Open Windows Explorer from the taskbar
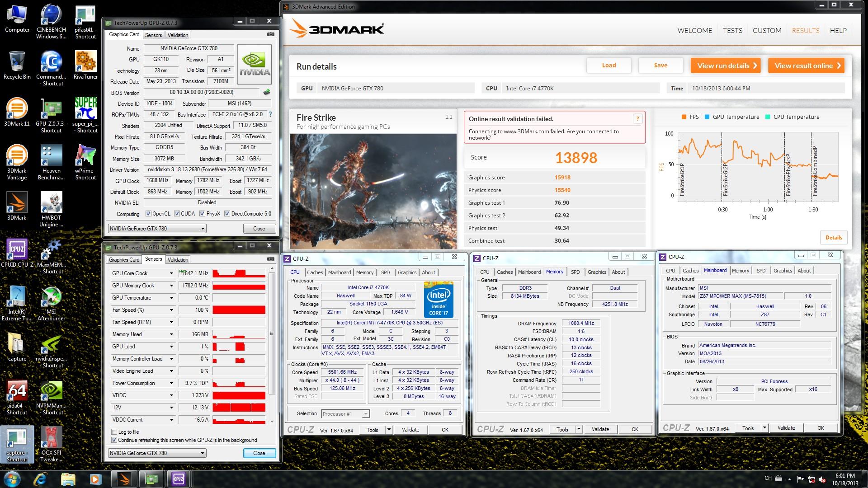 point(68,479)
